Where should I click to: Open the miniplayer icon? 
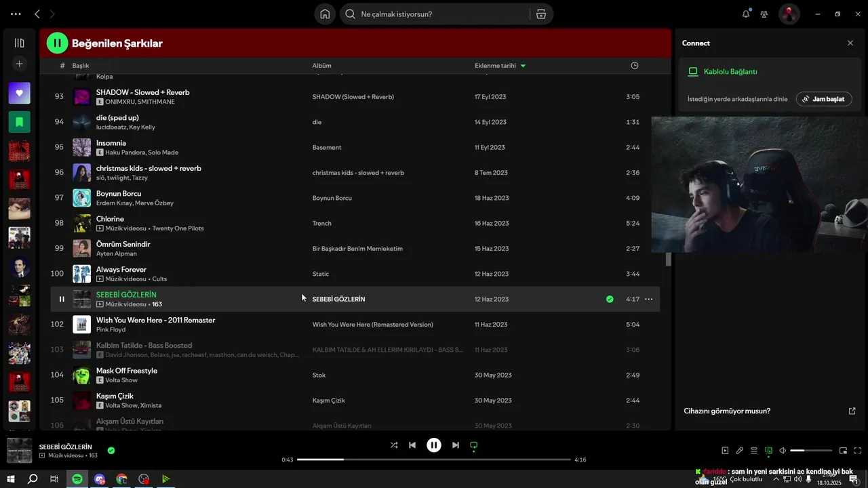pos(843,451)
